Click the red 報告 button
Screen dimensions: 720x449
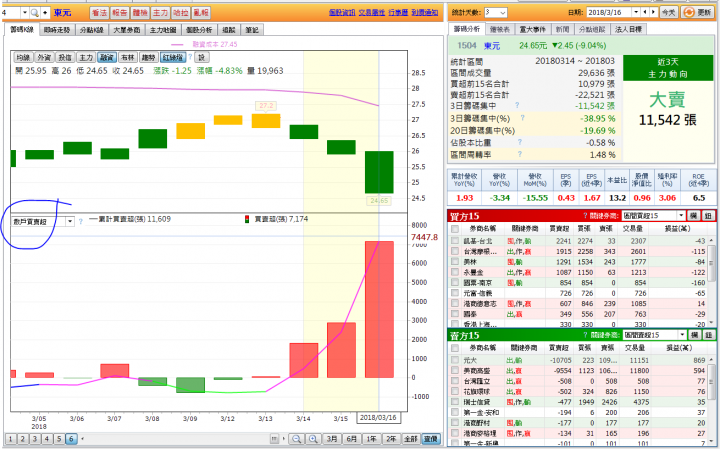click(x=119, y=13)
